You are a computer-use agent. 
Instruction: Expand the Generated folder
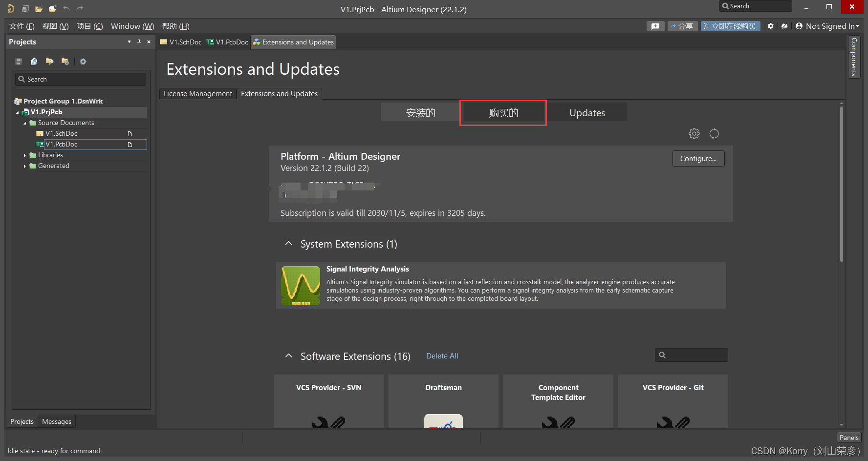25,166
